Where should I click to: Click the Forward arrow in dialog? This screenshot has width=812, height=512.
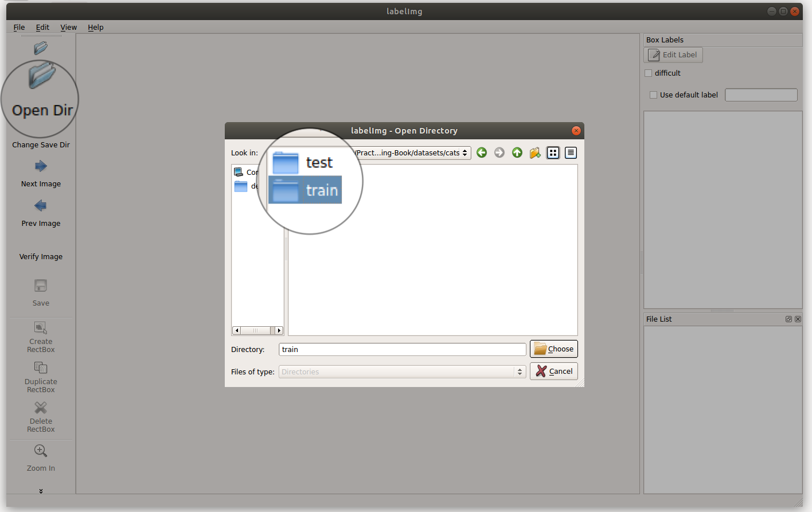(x=499, y=153)
